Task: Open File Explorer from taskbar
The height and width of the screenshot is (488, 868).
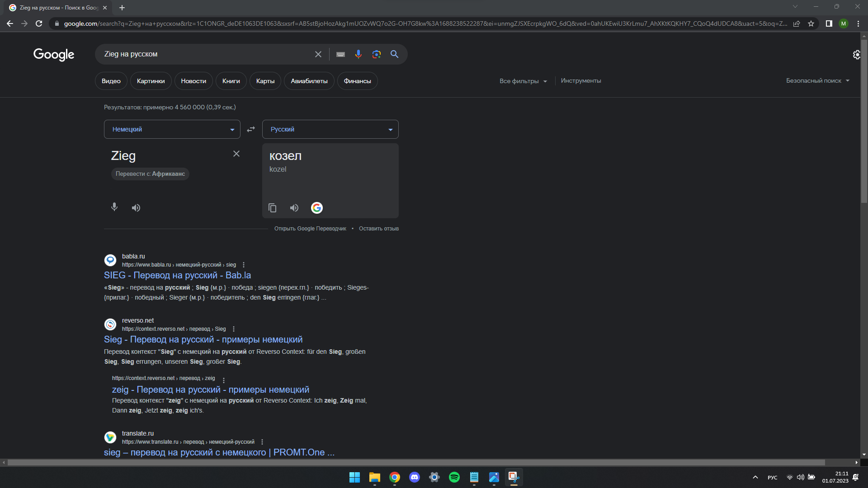Action: 374,477
